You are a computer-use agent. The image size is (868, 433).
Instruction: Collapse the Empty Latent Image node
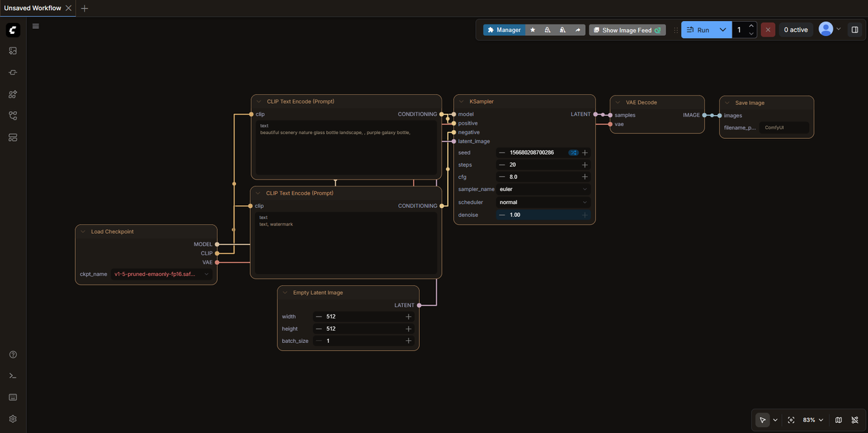[285, 293]
